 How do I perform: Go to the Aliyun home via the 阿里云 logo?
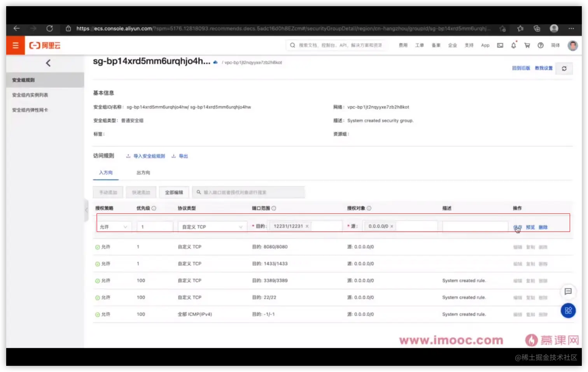[x=45, y=45]
